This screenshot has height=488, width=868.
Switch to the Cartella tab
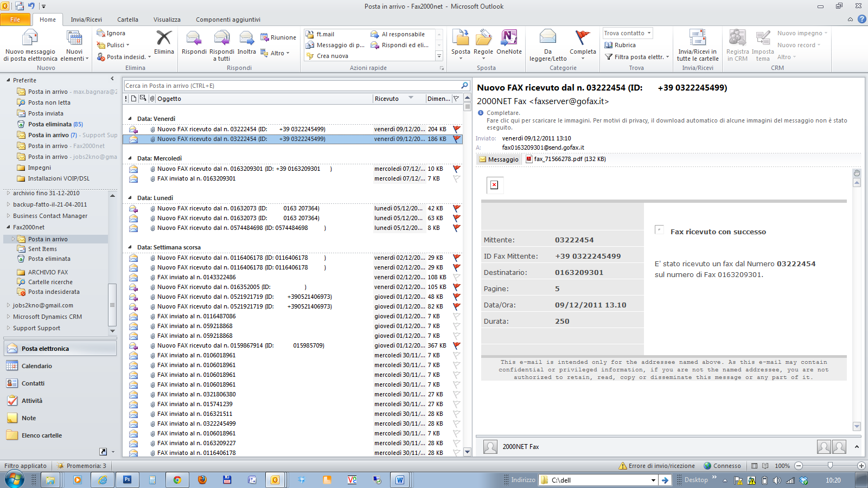pyautogui.click(x=127, y=20)
